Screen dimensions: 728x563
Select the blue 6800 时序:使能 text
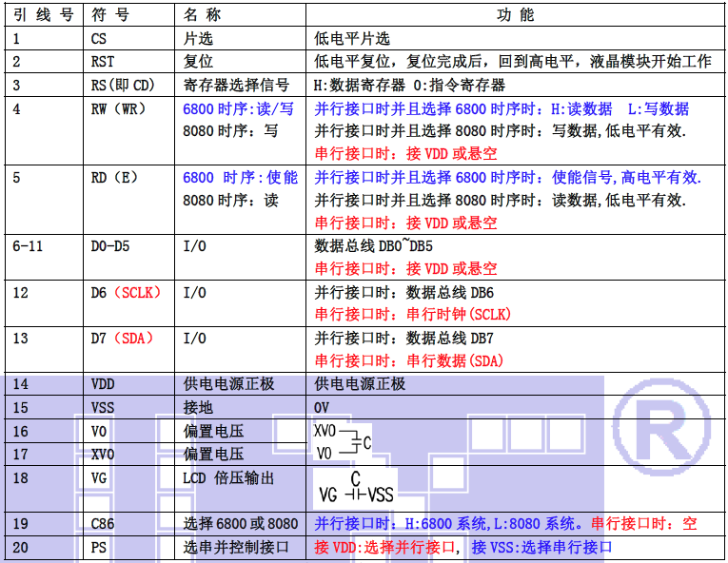240,177
